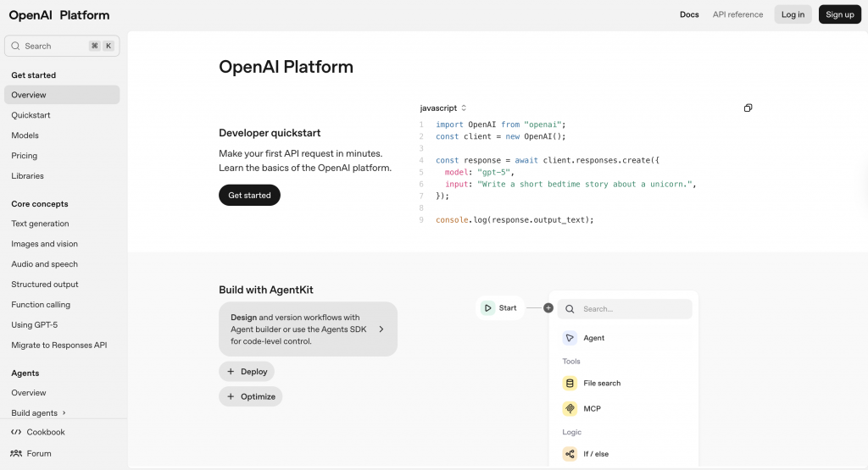Click the plus icon beside Optimize
Viewport: 868px width, 470px height.
point(231,396)
